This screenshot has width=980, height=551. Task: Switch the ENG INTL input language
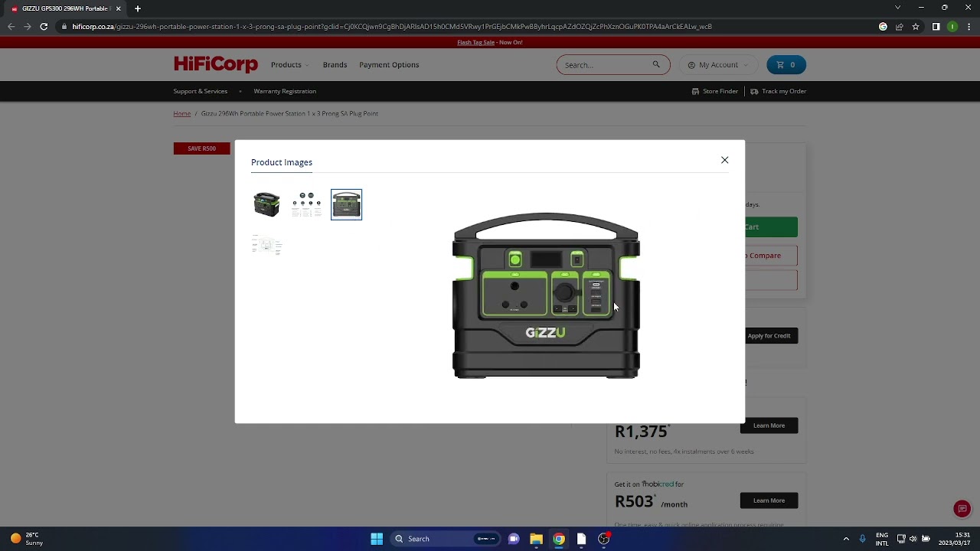click(882, 539)
